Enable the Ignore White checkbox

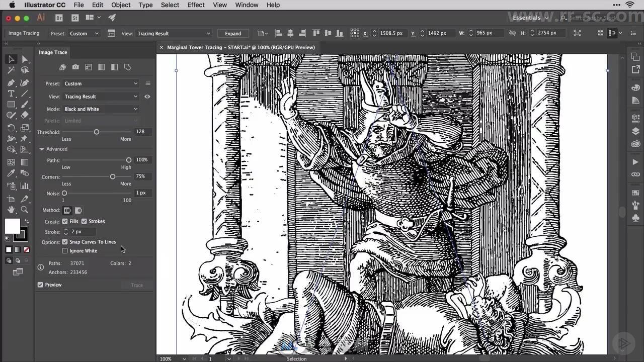pos(65,251)
